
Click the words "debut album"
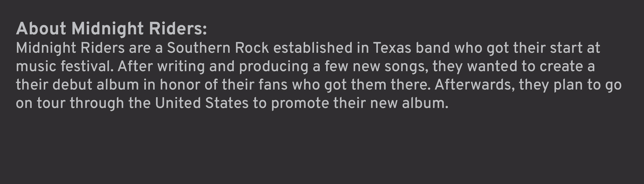[x=95, y=85]
